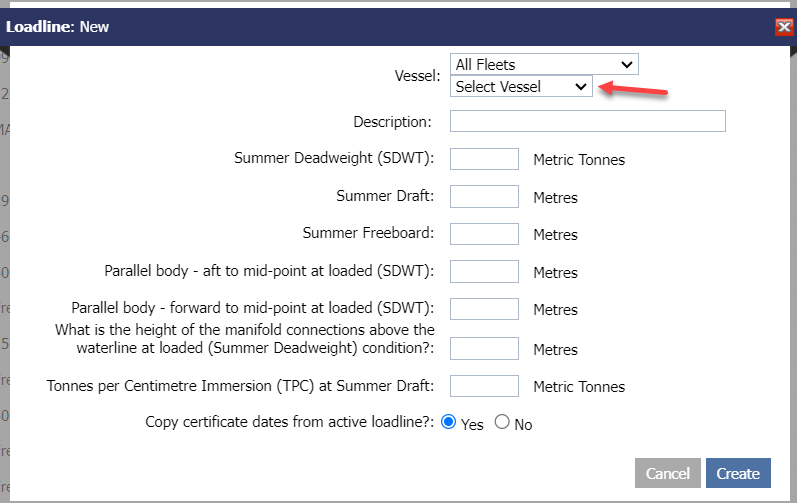The height and width of the screenshot is (503, 797).
Task: Click the blue Create button
Action: tap(738, 473)
